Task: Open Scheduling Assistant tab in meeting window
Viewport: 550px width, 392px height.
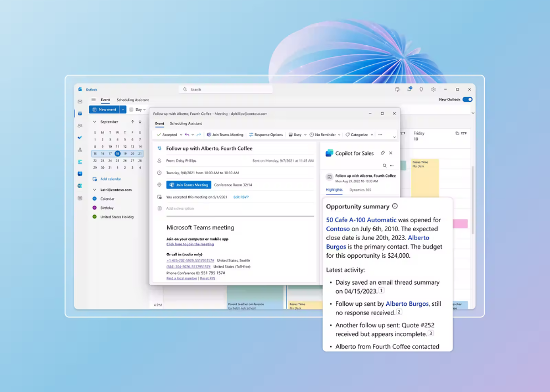Action: pyautogui.click(x=185, y=123)
